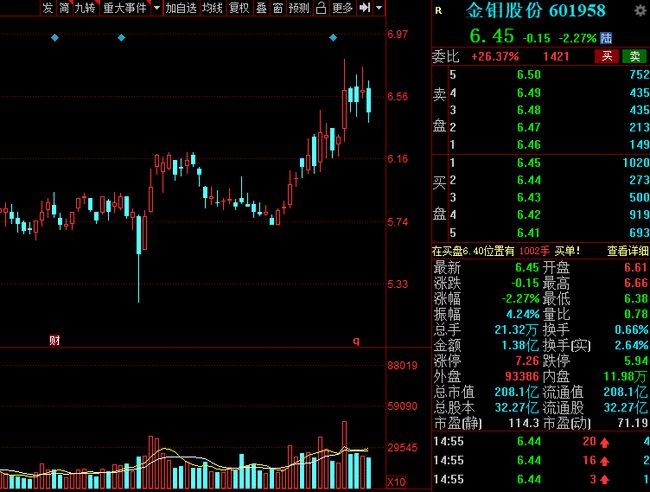Open the 预测 forecast tool
650x492 pixels.
tap(299, 7)
